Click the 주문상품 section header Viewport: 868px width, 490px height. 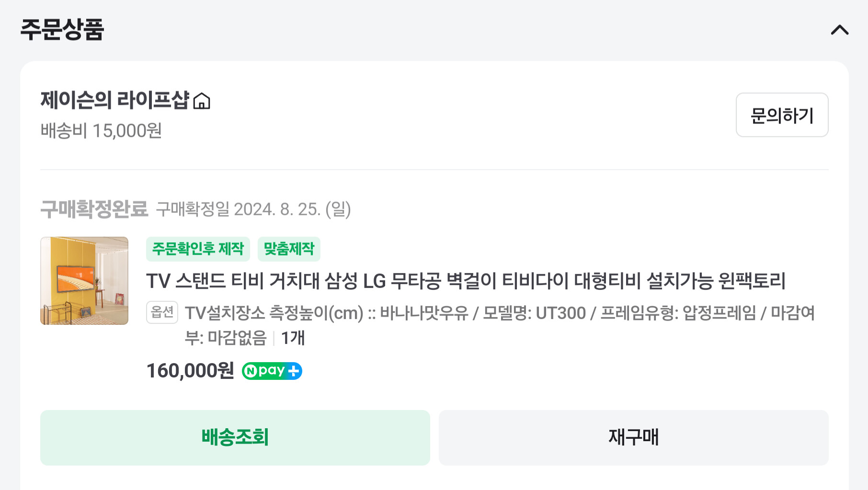point(62,30)
